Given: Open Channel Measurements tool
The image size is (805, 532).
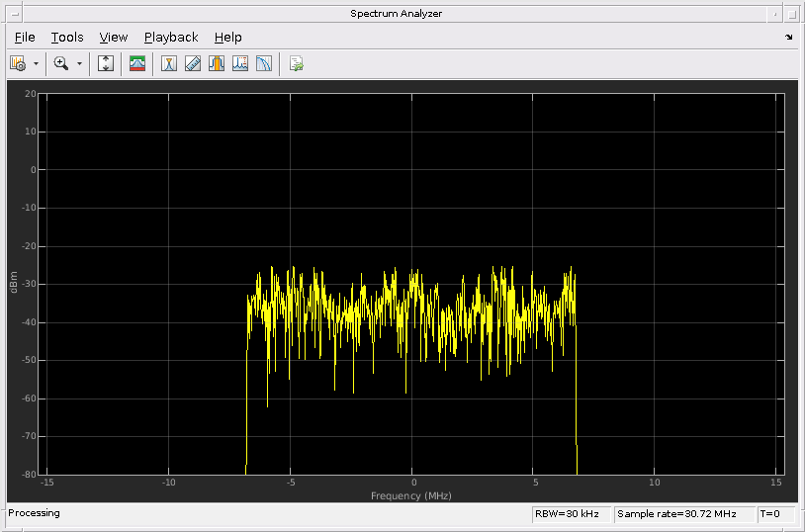Looking at the screenshot, I should [217, 63].
